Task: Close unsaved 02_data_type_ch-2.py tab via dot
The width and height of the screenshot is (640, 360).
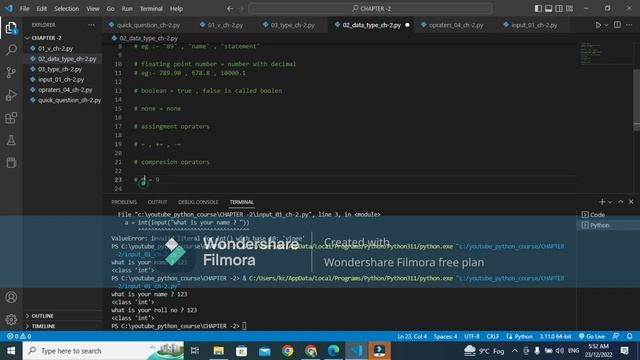Action: coord(407,25)
